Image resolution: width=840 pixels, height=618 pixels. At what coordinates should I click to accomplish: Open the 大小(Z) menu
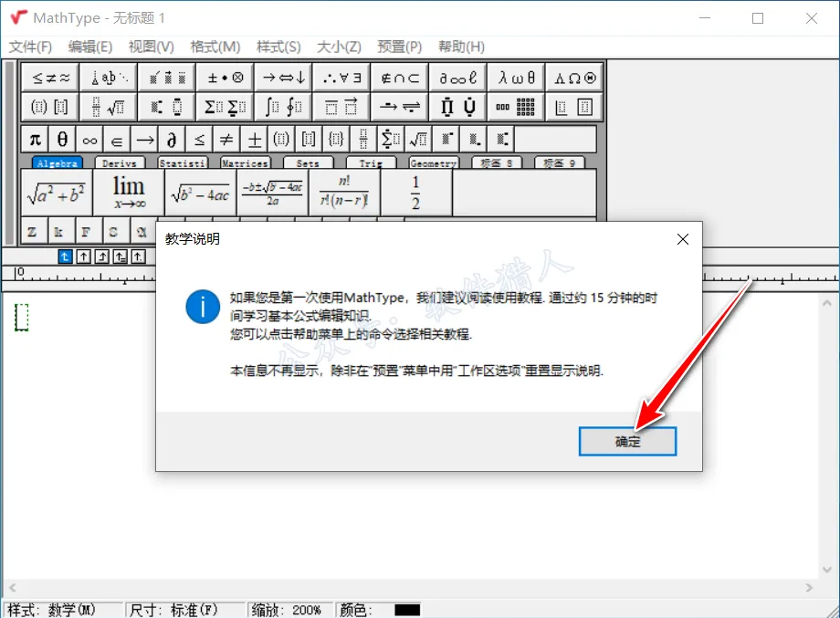pyautogui.click(x=339, y=47)
